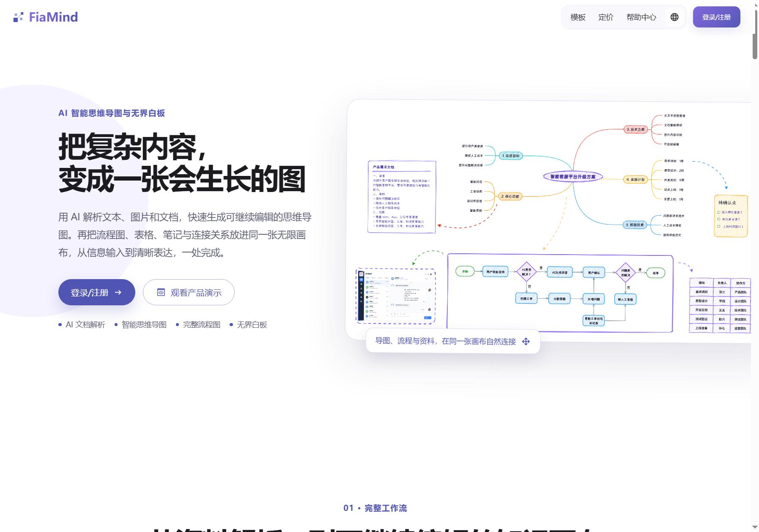The height and width of the screenshot is (532, 759).
Task: Click the 完整流程图 feature label
Action: coord(202,325)
